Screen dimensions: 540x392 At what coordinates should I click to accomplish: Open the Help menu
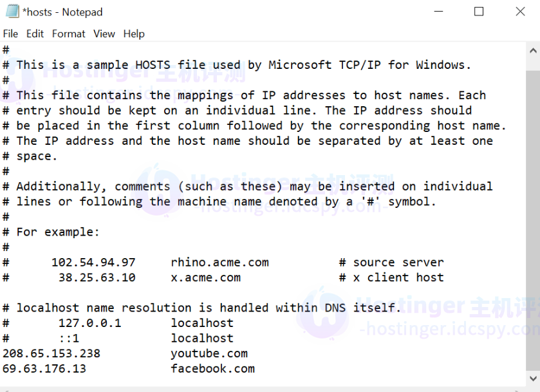click(134, 33)
